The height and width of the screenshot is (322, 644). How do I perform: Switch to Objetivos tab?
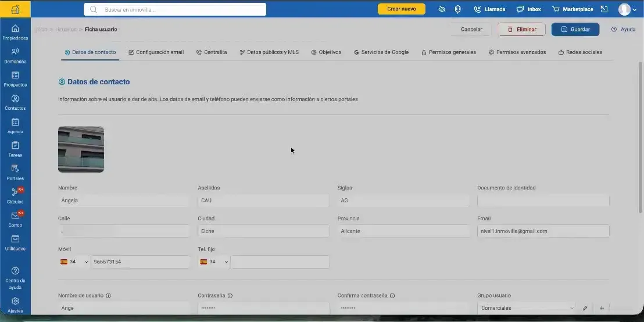326,52
